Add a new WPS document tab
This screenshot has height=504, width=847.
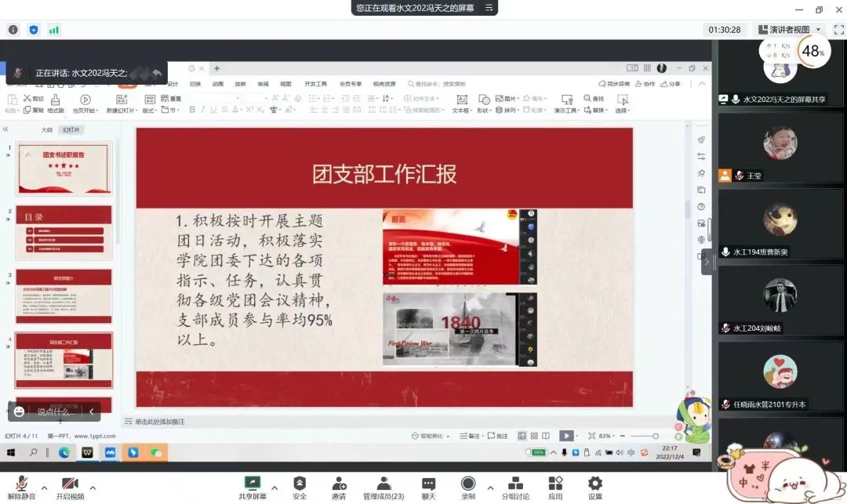coord(216,68)
